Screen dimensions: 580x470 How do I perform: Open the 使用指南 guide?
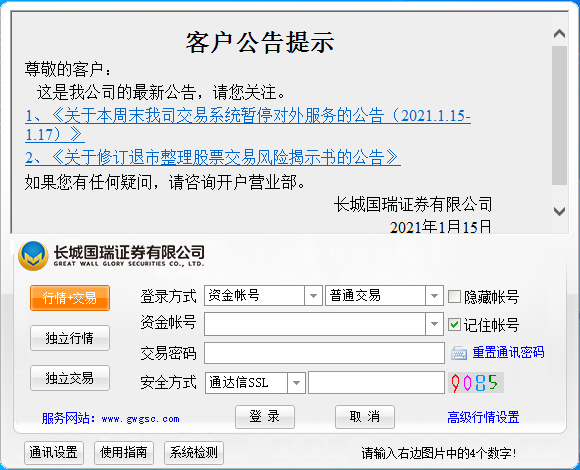coord(124,453)
